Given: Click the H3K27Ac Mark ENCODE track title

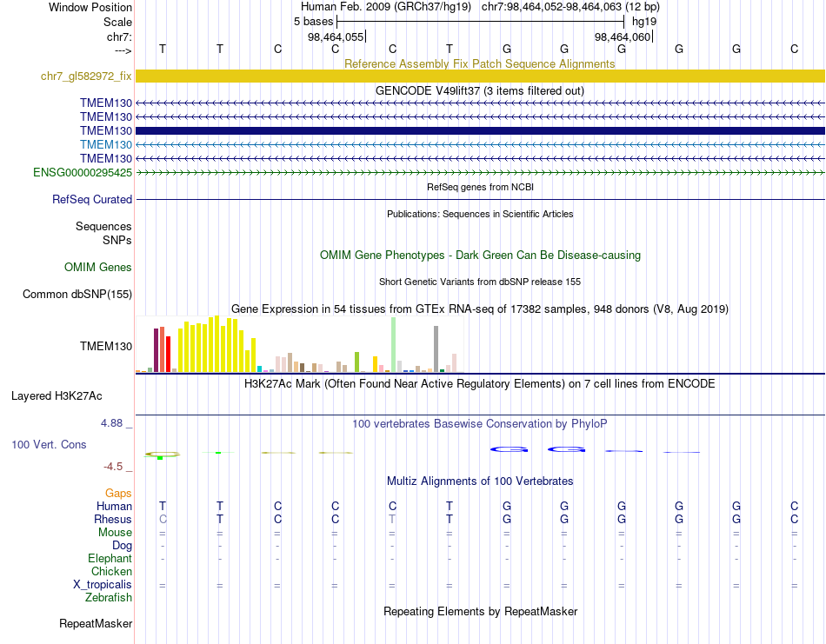Looking at the screenshot, I should click(480, 383).
